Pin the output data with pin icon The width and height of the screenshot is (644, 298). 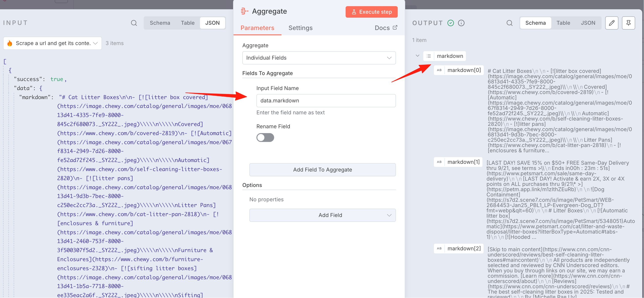628,23
